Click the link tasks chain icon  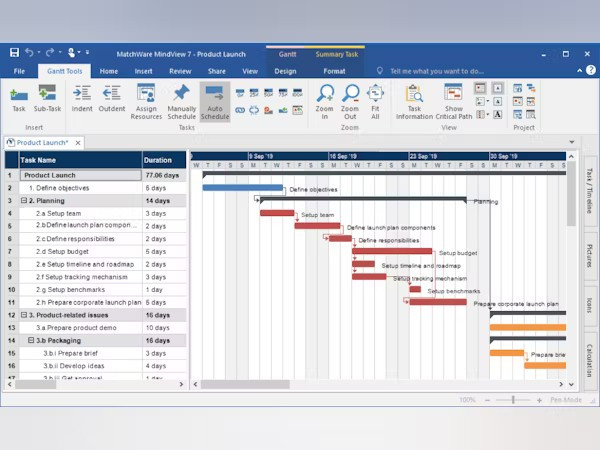240,110
